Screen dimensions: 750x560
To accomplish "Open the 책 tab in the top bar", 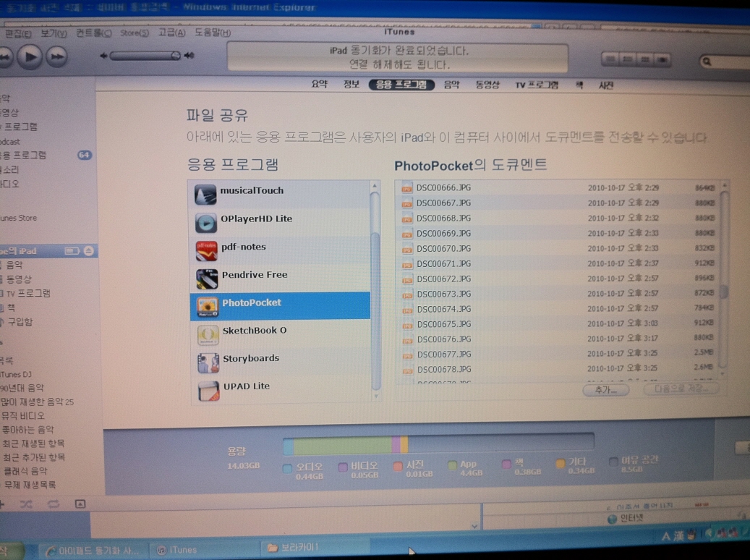I will point(579,85).
